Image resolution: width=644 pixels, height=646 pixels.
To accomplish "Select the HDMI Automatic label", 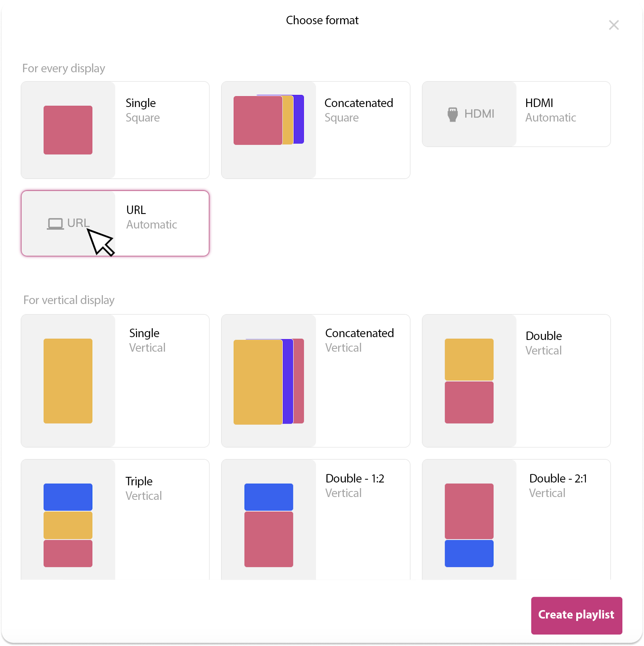I will click(550, 110).
